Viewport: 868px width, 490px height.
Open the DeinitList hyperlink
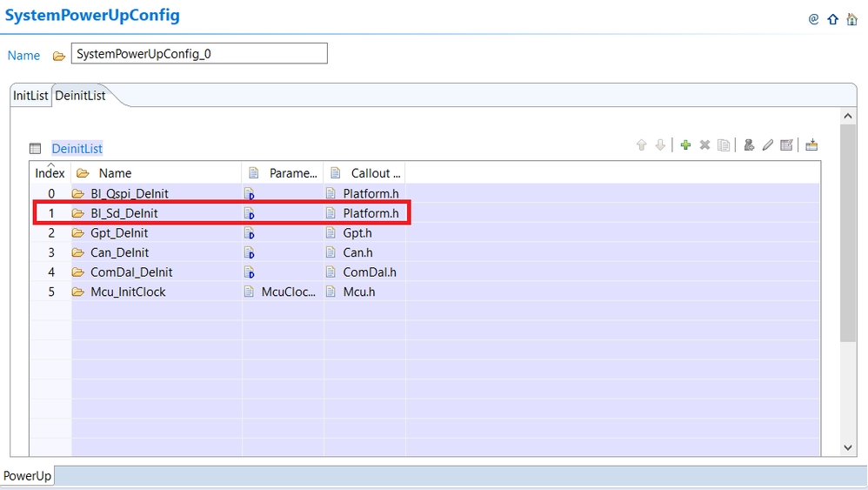[x=77, y=148]
